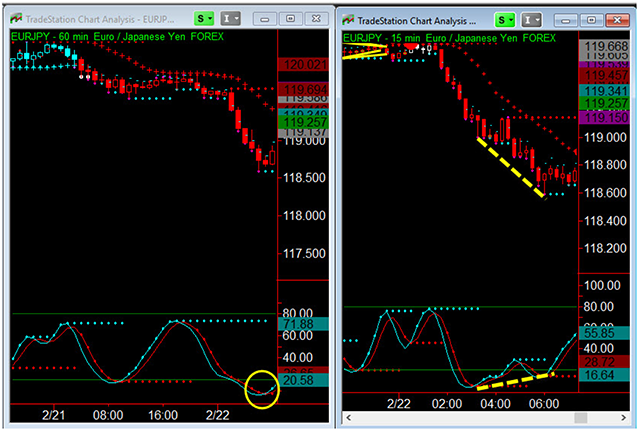
Task: Maximize the 60 min chart window
Action: pyautogui.click(x=290, y=19)
